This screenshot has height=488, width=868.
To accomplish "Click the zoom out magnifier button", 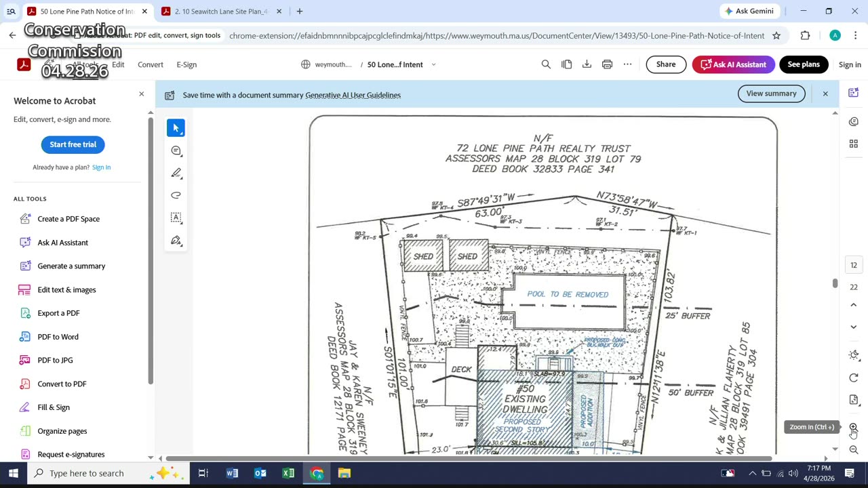I will pyautogui.click(x=854, y=450).
